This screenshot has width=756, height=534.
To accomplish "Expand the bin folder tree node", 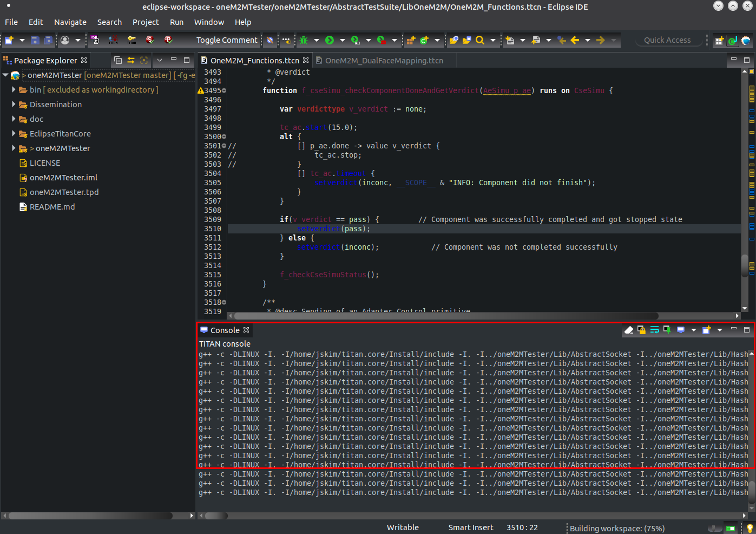I will [14, 90].
